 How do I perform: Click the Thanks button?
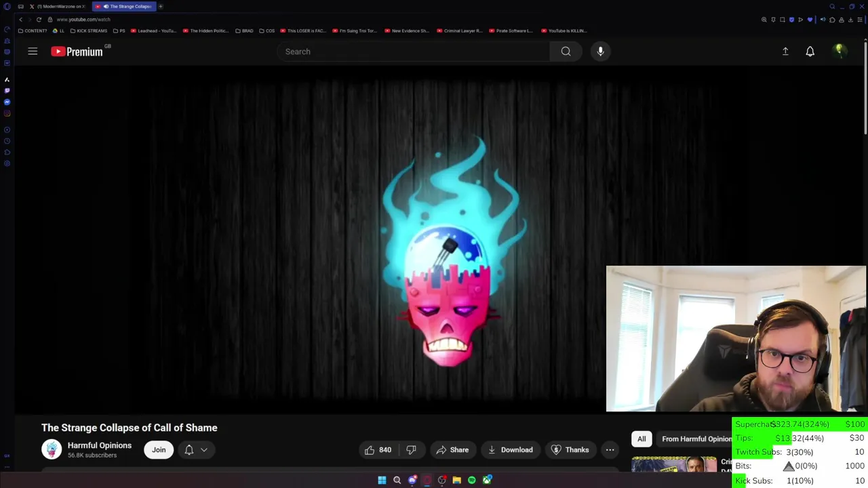(570, 450)
